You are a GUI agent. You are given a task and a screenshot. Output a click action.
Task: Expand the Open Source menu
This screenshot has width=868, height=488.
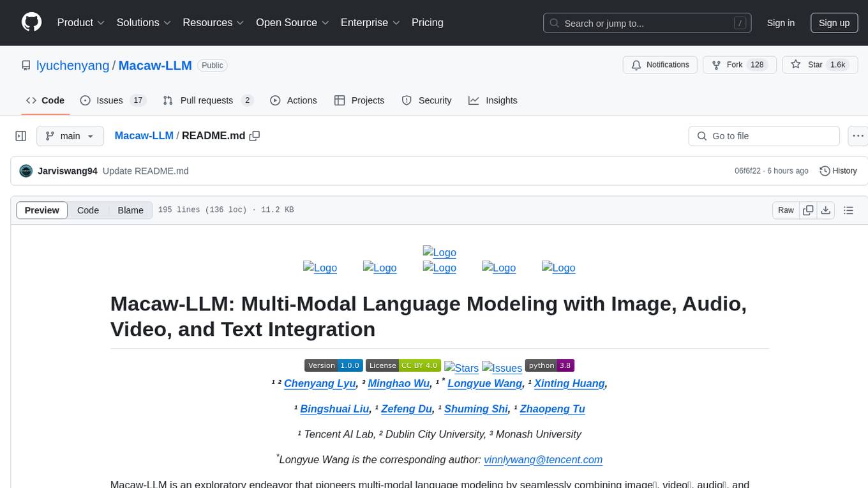[292, 22]
